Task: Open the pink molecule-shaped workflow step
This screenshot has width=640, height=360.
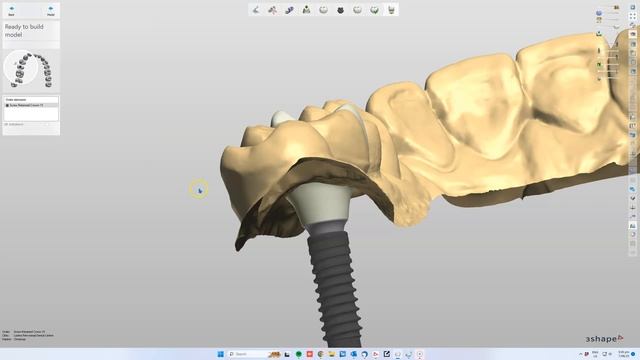Action: click(x=273, y=10)
